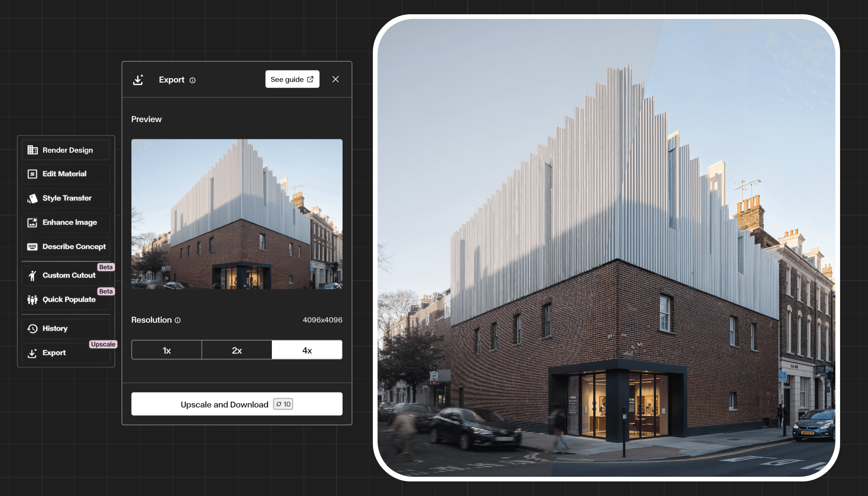
Task: Click Quick Populate people icon
Action: pyautogui.click(x=32, y=299)
